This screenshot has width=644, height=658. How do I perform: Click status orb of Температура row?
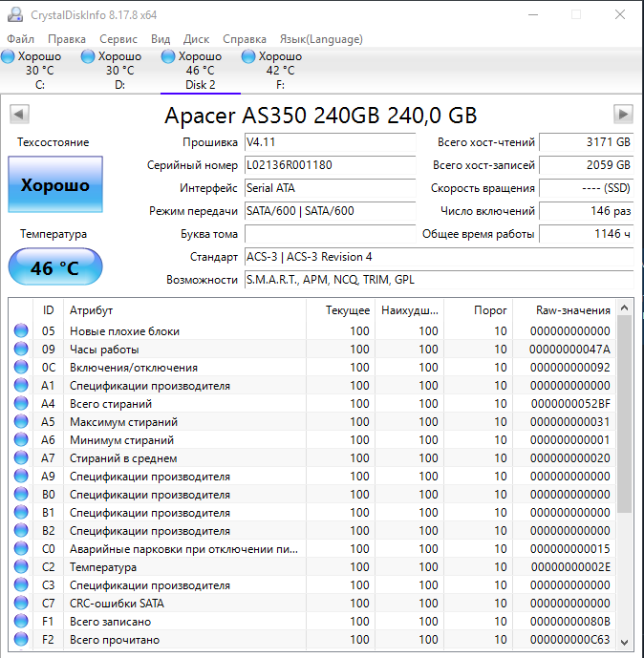point(21,566)
